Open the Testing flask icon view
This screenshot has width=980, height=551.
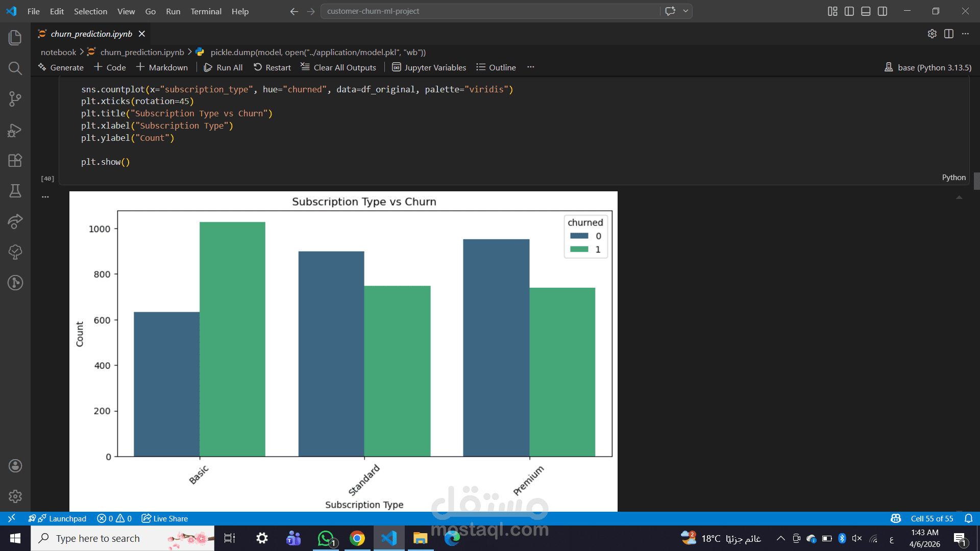[x=15, y=191]
